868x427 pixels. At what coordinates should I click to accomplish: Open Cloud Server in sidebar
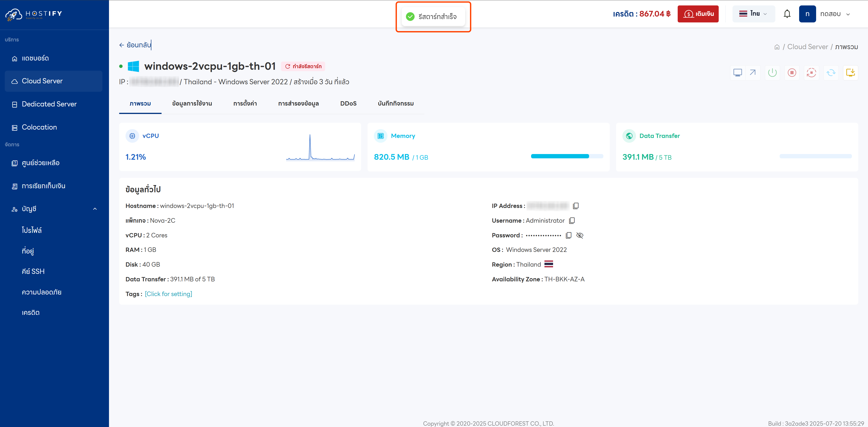point(54,81)
